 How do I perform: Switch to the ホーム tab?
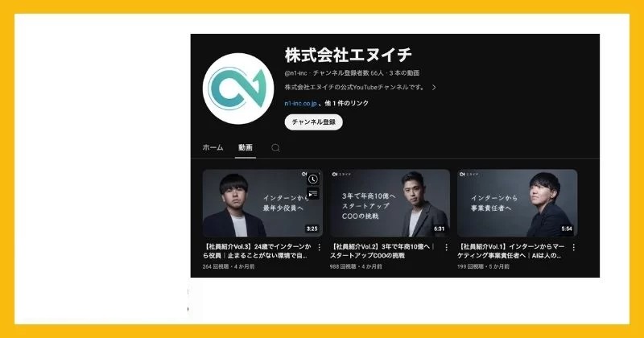[213, 147]
